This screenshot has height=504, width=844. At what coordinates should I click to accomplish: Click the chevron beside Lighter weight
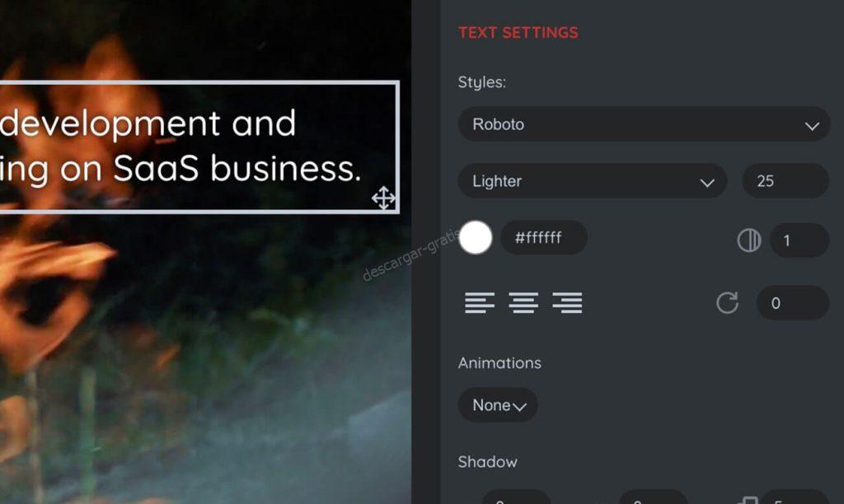(706, 183)
